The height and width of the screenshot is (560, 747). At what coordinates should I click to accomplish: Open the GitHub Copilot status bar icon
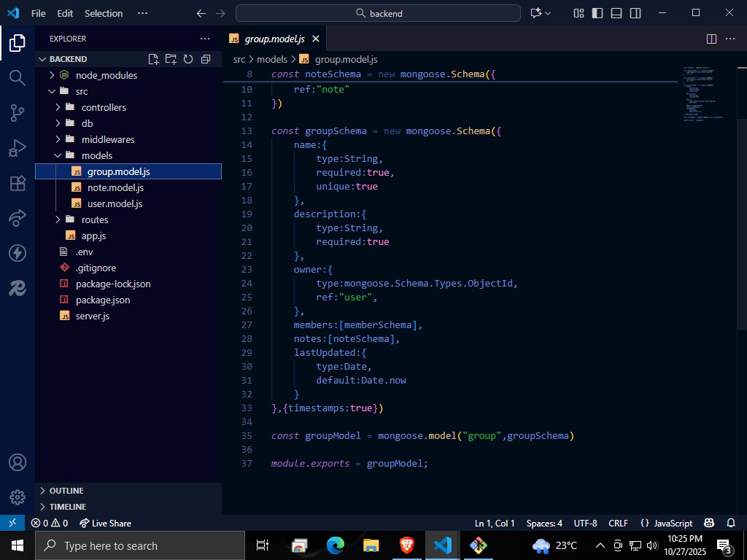coord(708,523)
